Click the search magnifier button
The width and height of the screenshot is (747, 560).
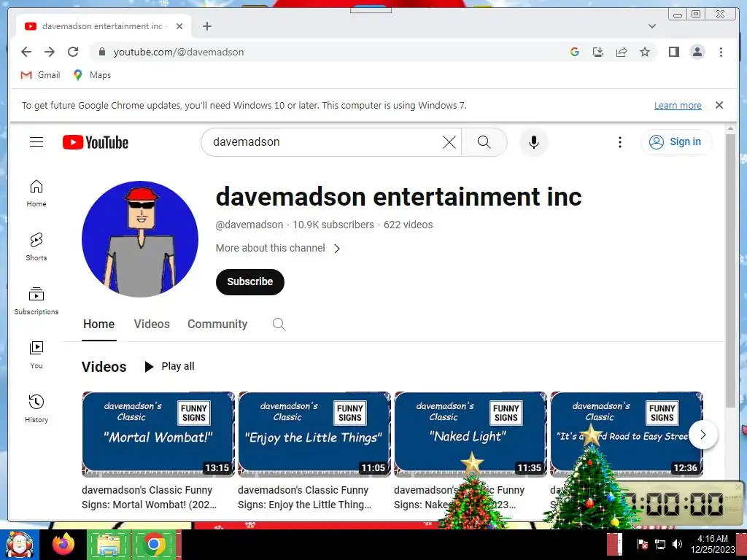coord(484,142)
